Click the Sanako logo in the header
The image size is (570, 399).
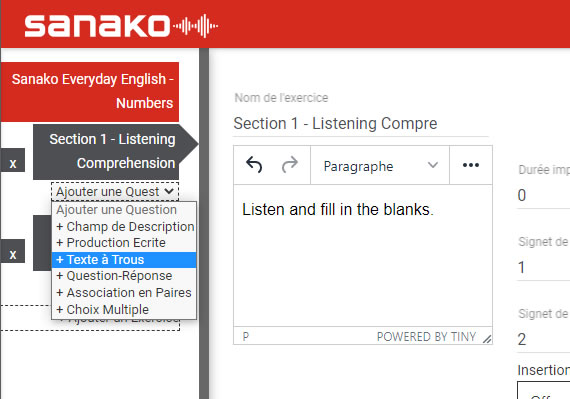[x=121, y=25]
